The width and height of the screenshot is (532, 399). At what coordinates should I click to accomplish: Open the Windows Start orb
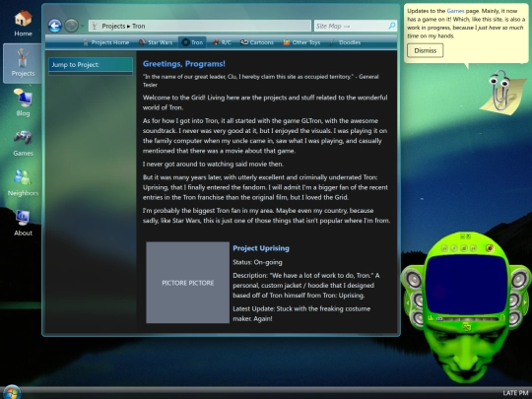11,392
